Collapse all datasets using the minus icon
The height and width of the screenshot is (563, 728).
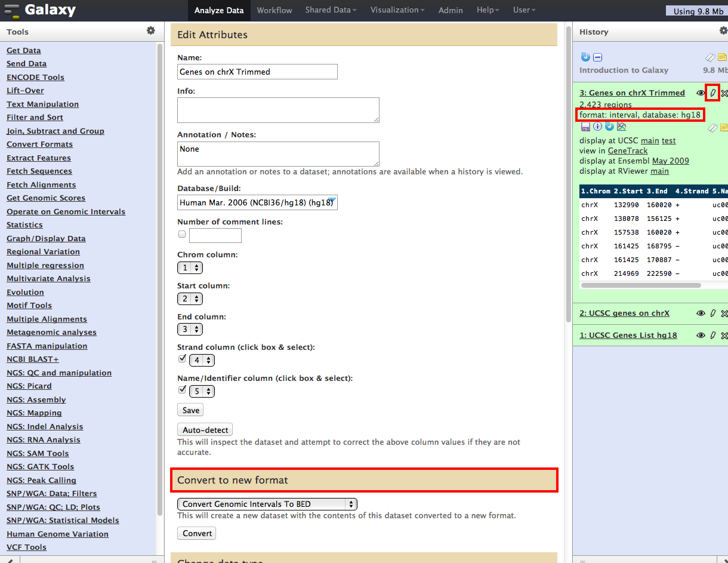598,57
